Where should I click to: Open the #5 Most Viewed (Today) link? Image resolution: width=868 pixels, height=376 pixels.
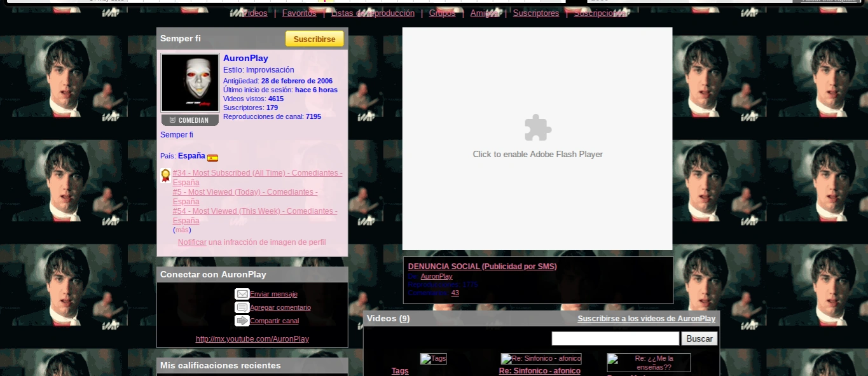(x=245, y=197)
